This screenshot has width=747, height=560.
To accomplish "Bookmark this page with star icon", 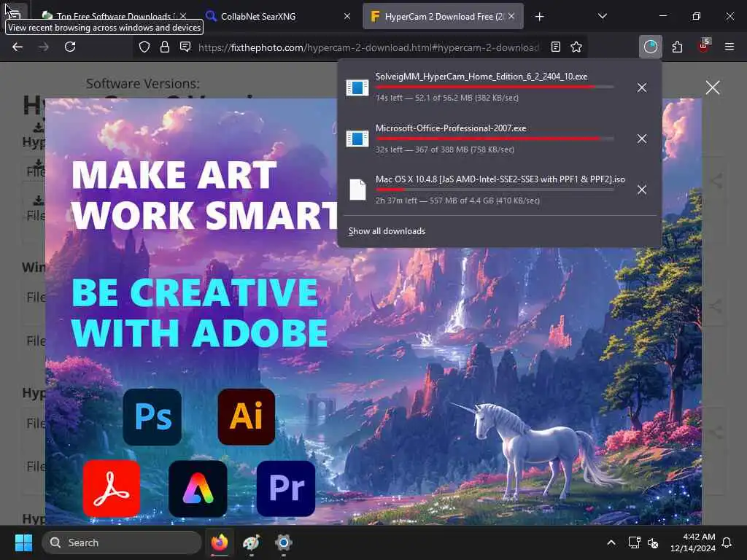I will 576,47.
